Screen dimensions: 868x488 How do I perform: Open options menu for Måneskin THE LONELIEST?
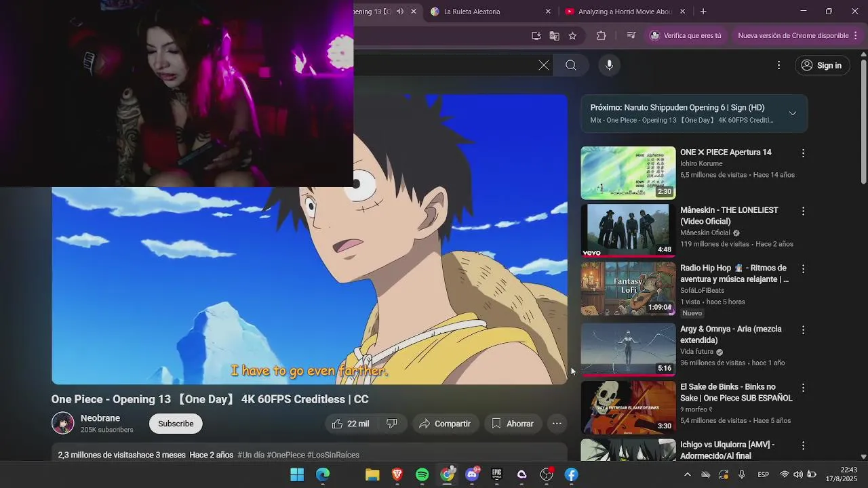803,211
